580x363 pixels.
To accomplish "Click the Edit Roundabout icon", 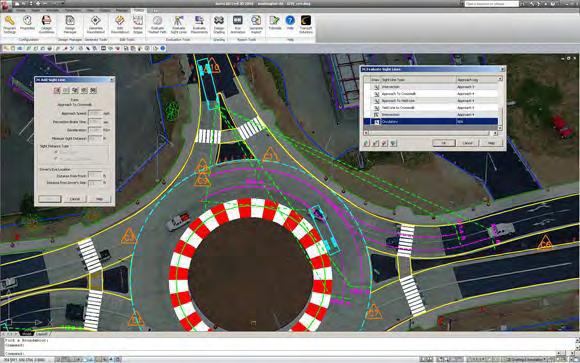I will point(119,25).
